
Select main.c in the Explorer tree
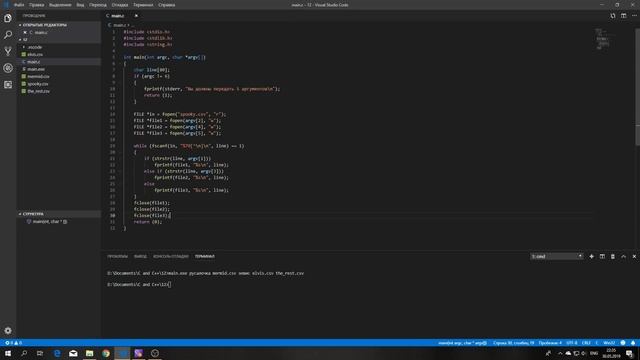tap(33, 62)
